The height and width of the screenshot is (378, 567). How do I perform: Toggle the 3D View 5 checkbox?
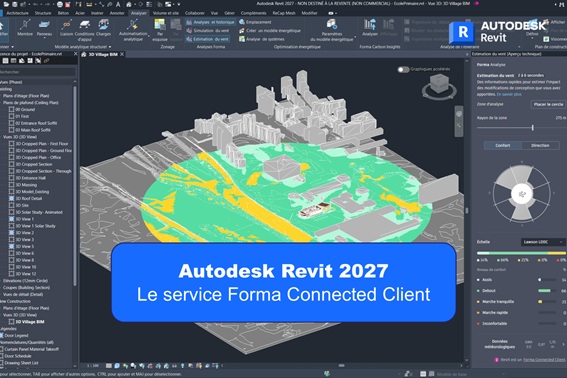click(x=12, y=246)
